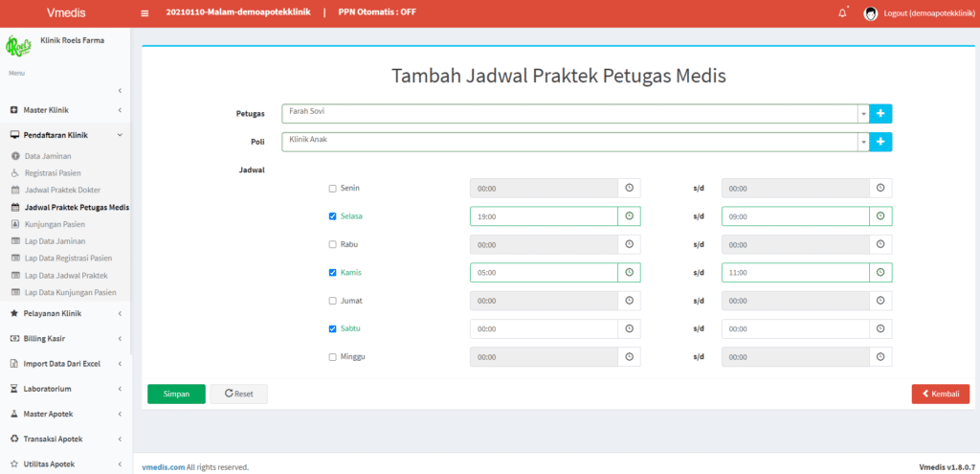980x474 pixels.
Task: Expand the Pelayanan Klinik menu
Action: point(65,313)
